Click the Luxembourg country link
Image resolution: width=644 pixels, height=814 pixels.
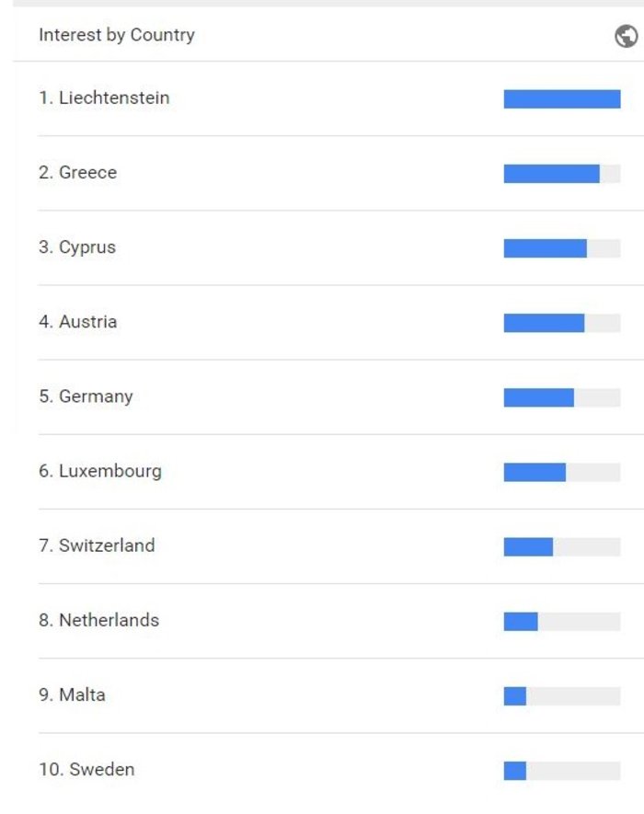(x=99, y=471)
